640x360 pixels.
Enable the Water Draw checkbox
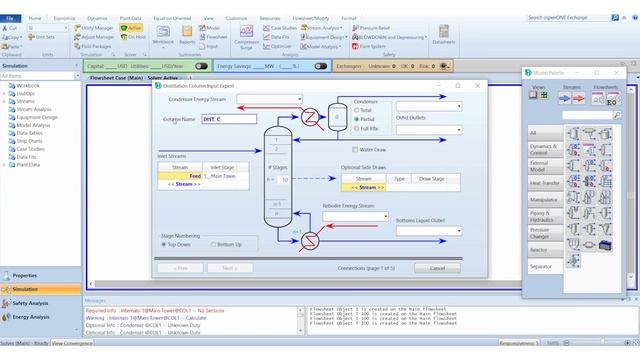[355, 150]
